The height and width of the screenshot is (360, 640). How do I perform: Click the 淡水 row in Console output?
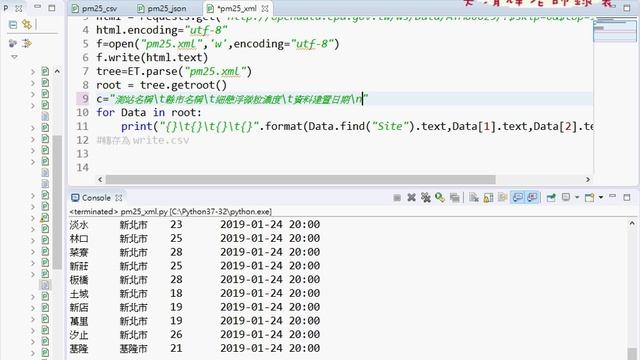tap(195, 224)
